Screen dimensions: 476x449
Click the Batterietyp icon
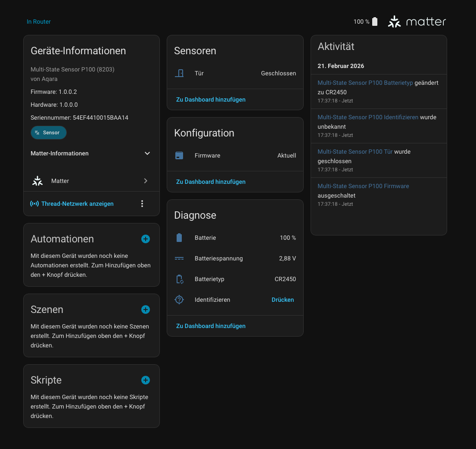[179, 279]
